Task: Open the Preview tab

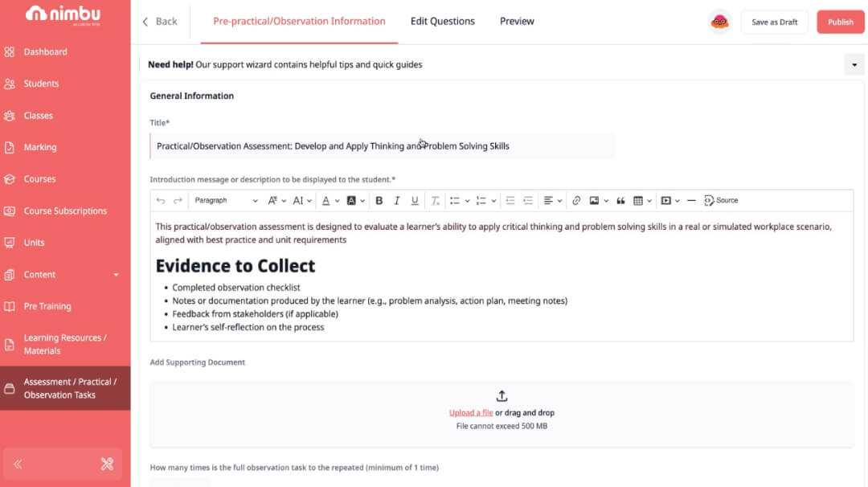Action: click(517, 22)
